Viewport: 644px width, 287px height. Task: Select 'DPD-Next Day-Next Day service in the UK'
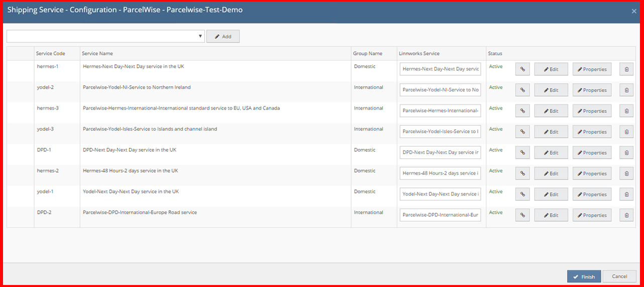point(129,150)
